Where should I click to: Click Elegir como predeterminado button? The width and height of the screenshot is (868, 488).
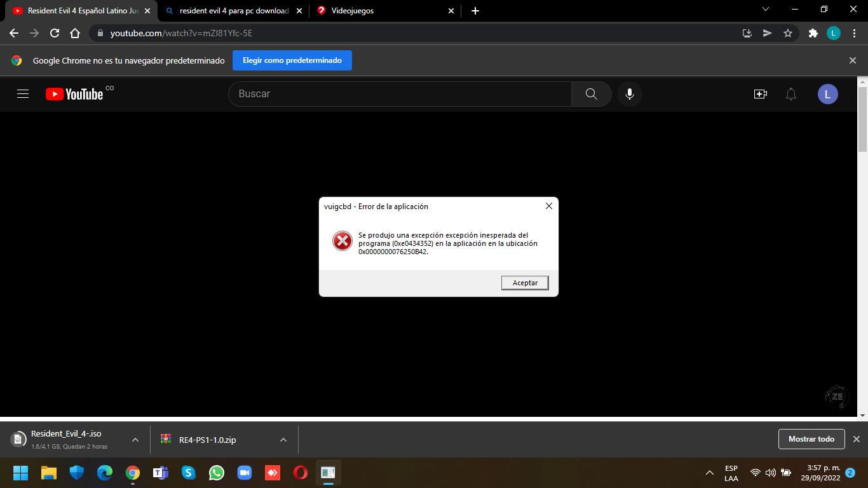point(292,60)
